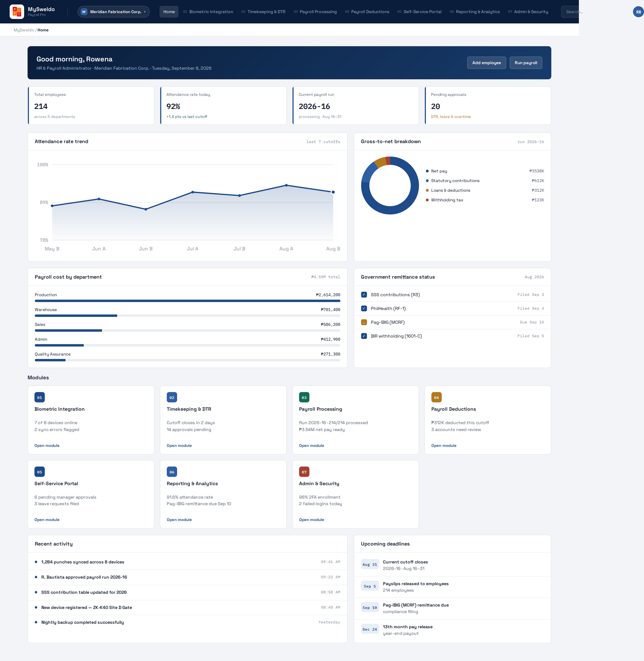Image resolution: width=644 pixels, height=661 pixels.
Task: Toggle BIR withholding (1601-C) checkbox
Action: coord(364,336)
